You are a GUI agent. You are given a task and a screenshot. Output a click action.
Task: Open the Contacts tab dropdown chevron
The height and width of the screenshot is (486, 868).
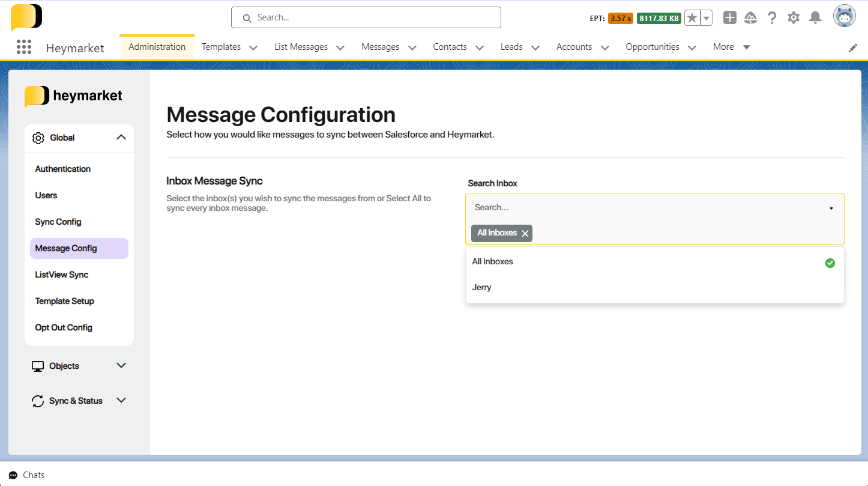[479, 47]
